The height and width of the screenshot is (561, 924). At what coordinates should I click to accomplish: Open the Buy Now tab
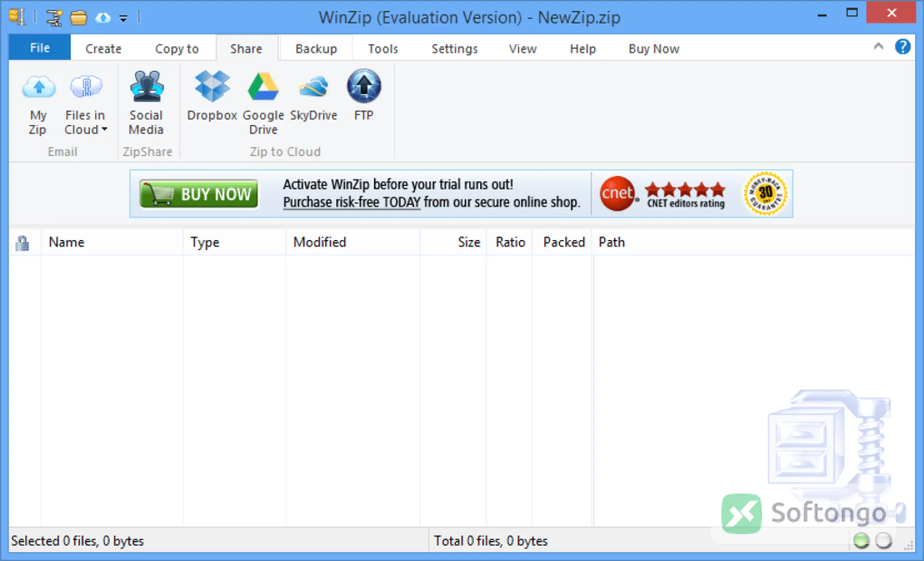coord(654,49)
